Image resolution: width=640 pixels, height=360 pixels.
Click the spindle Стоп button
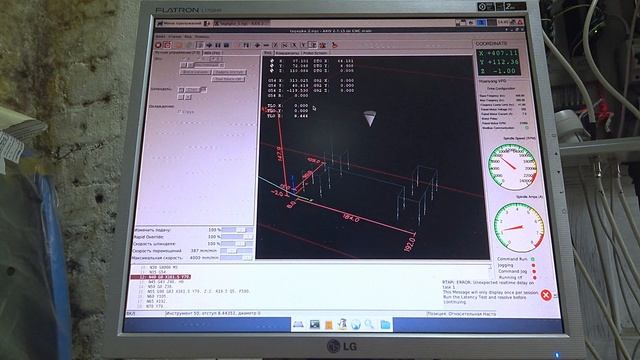click(192, 89)
